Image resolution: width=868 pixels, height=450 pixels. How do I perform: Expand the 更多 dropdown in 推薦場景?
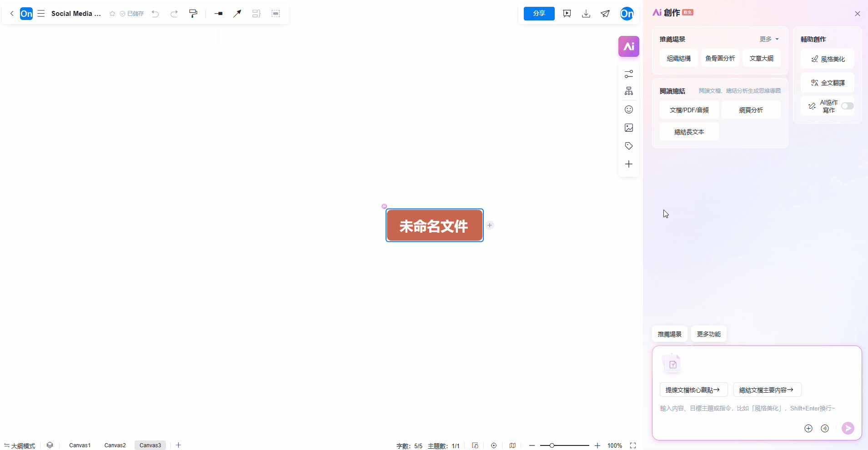point(769,39)
